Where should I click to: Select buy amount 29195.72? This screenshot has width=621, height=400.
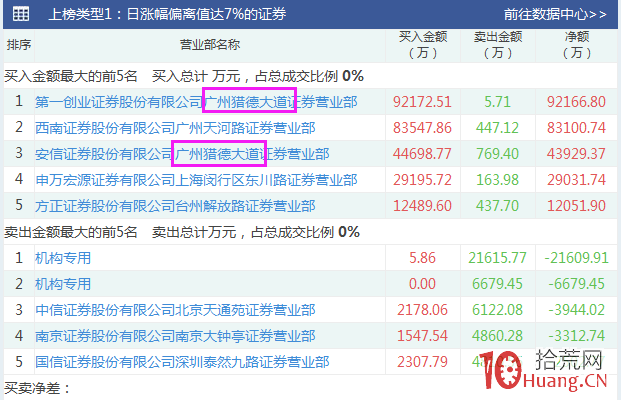tap(422, 180)
